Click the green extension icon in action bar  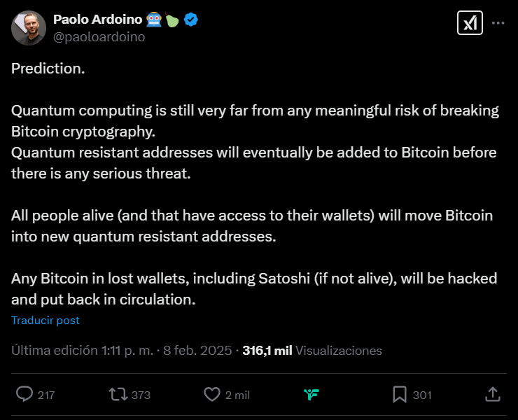point(312,395)
